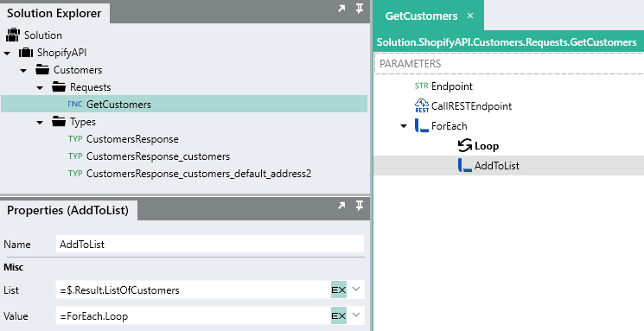The image size is (644, 331).
Task: Pin the Solution Explorer panel
Action: (x=360, y=9)
